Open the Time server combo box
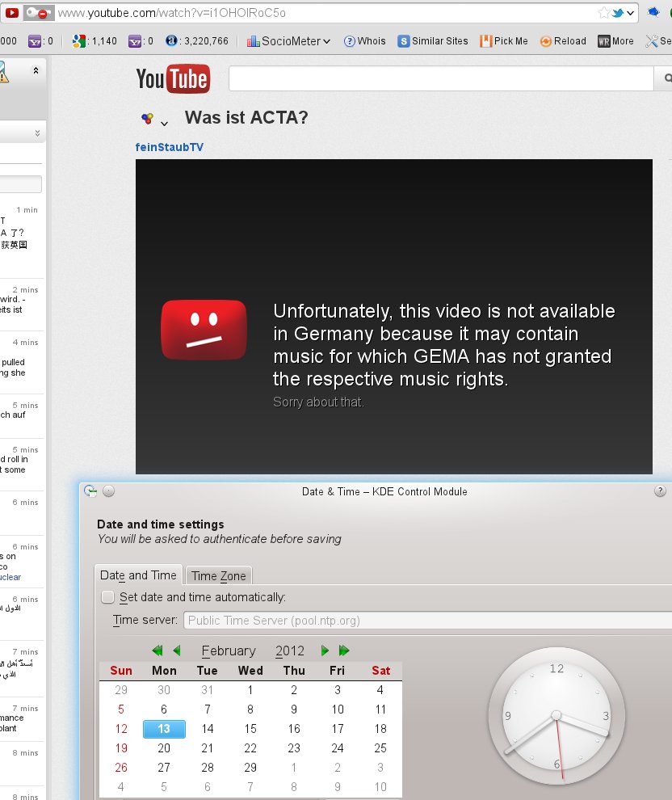 pyautogui.click(x=427, y=621)
